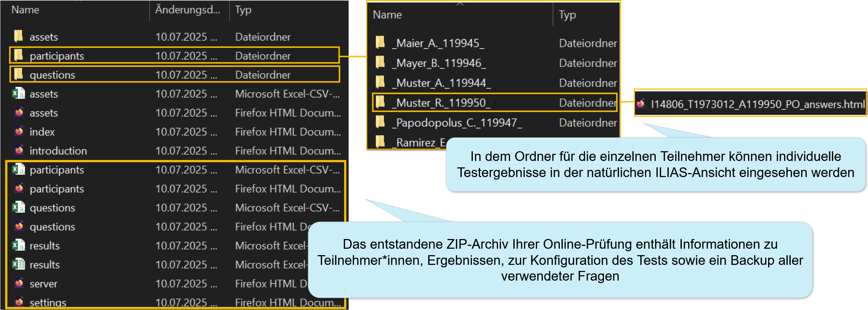Select the index file name
Image resolution: width=868 pixels, height=310 pixels.
[42, 132]
